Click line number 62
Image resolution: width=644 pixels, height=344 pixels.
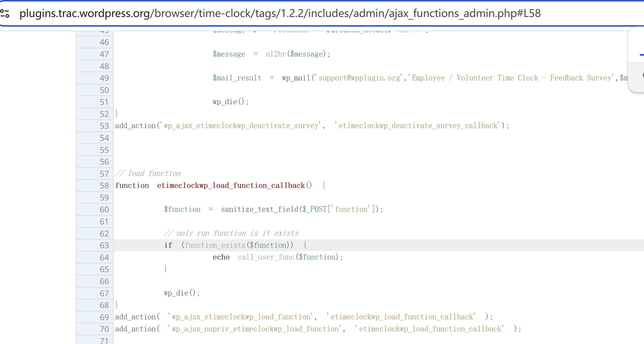104,234
